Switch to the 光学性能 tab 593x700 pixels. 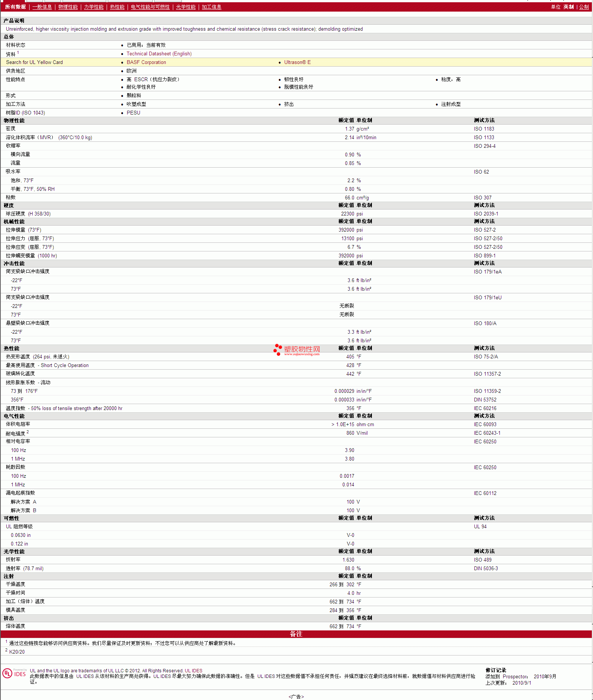click(186, 7)
